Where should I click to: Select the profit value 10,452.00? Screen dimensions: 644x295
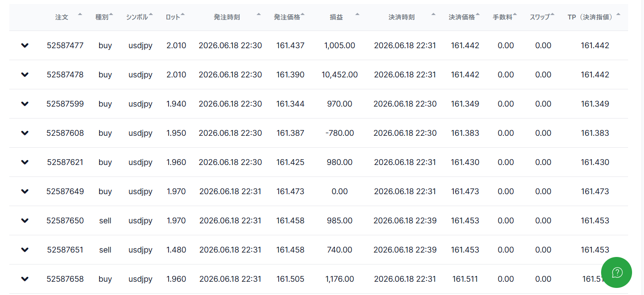(x=340, y=75)
